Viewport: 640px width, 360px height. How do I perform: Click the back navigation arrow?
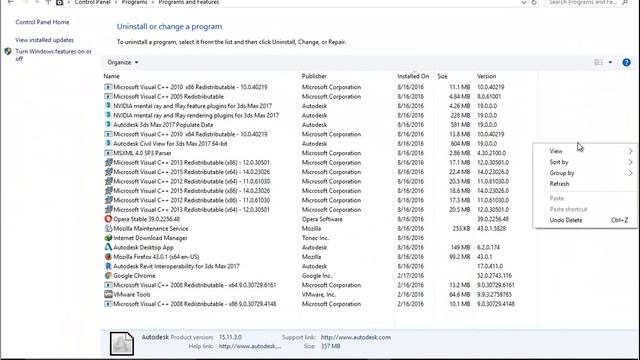click(11, 2)
